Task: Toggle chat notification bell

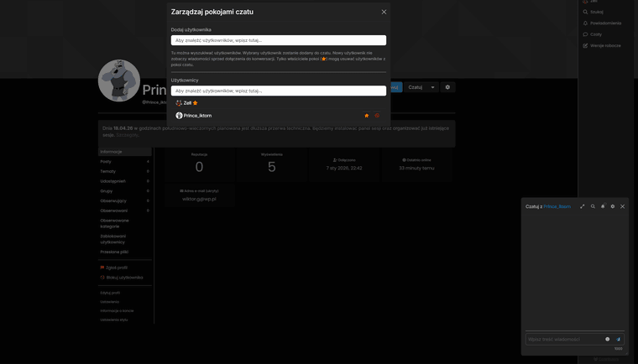Action: [x=603, y=206]
